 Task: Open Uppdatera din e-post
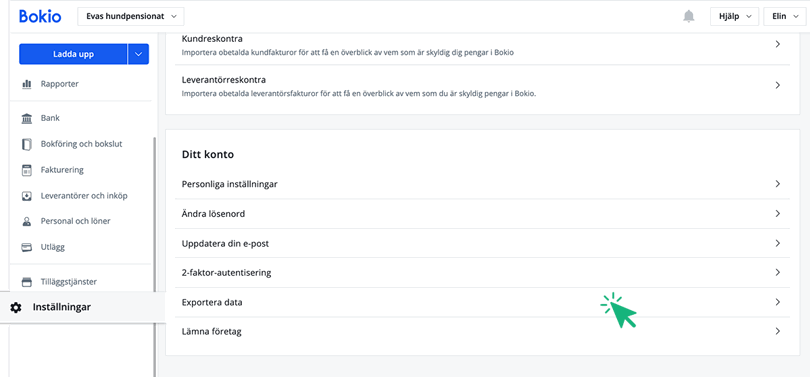482,243
